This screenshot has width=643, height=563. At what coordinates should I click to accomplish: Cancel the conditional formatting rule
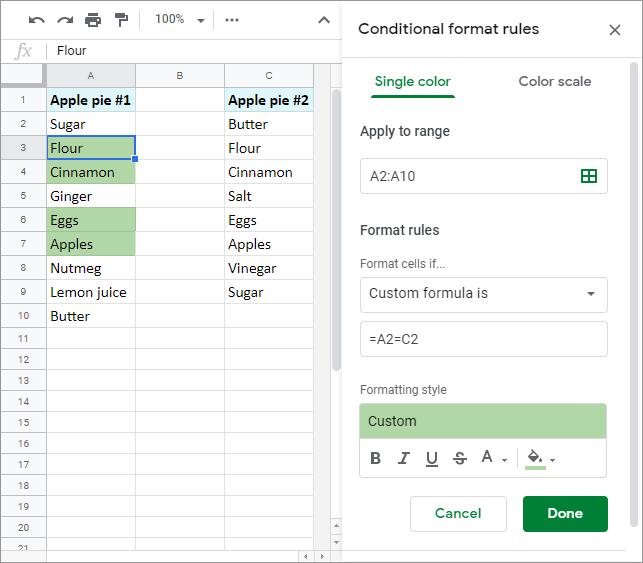(x=458, y=513)
